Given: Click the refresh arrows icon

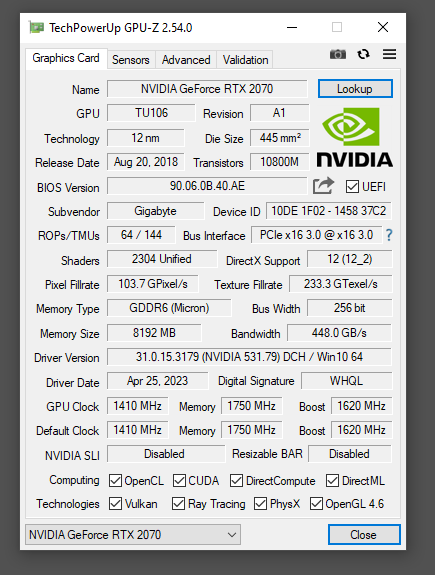Looking at the screenshot, I should pos(363,54).
